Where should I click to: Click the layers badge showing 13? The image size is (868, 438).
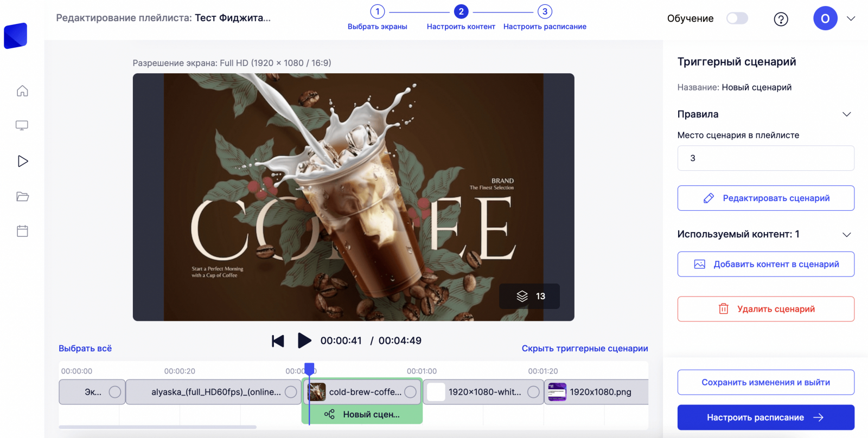pyautogui.click(x=529, y=296)
